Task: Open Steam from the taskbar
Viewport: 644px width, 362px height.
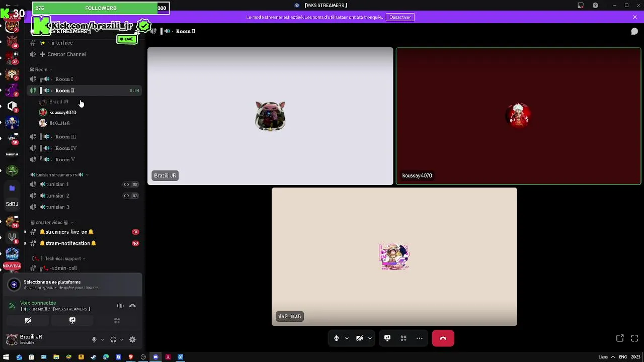Action: (x=93, y=357)
